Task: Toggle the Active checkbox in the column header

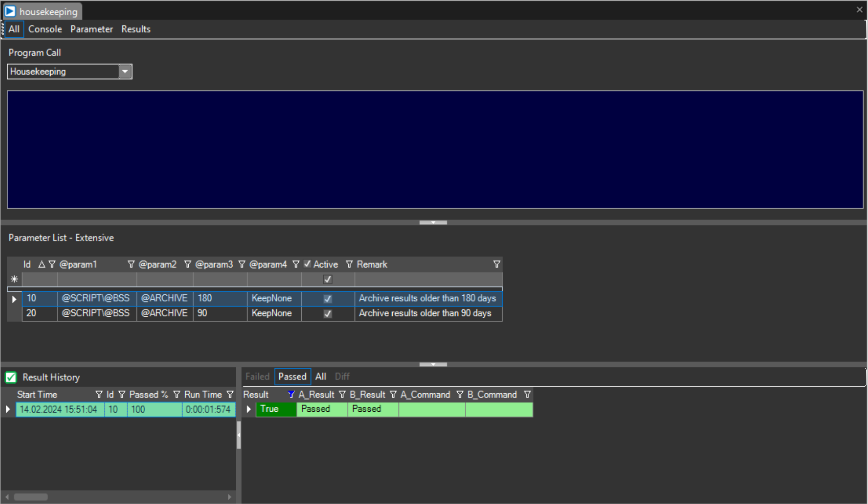Action: (308, 264)
